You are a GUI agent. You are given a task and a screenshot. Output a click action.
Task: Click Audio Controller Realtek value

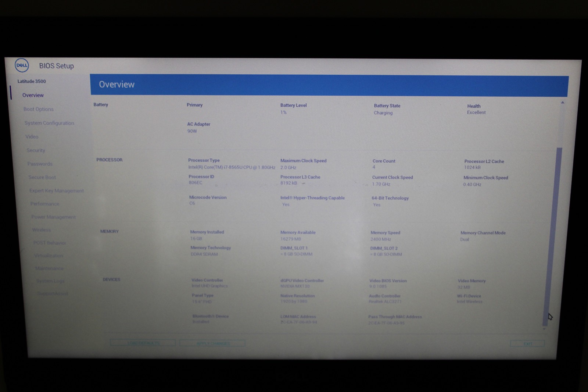[385, 302]
